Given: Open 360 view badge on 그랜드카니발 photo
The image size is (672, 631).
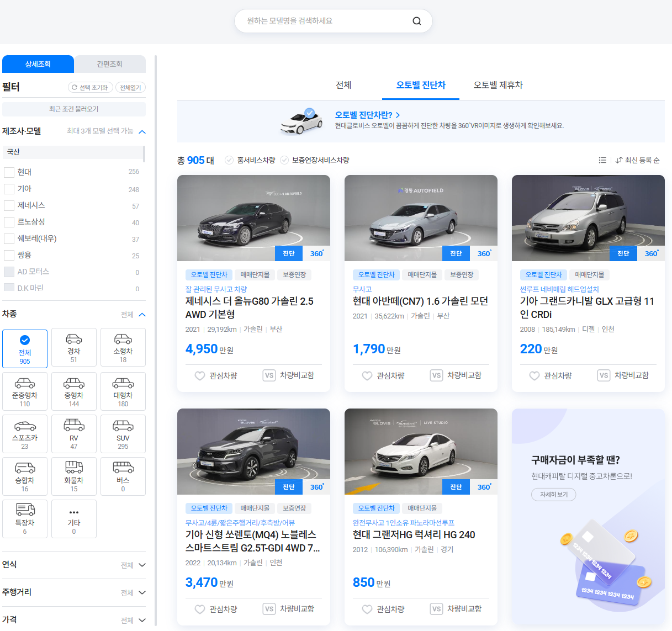Looking at the screenshot, I should tap(651, 253).
